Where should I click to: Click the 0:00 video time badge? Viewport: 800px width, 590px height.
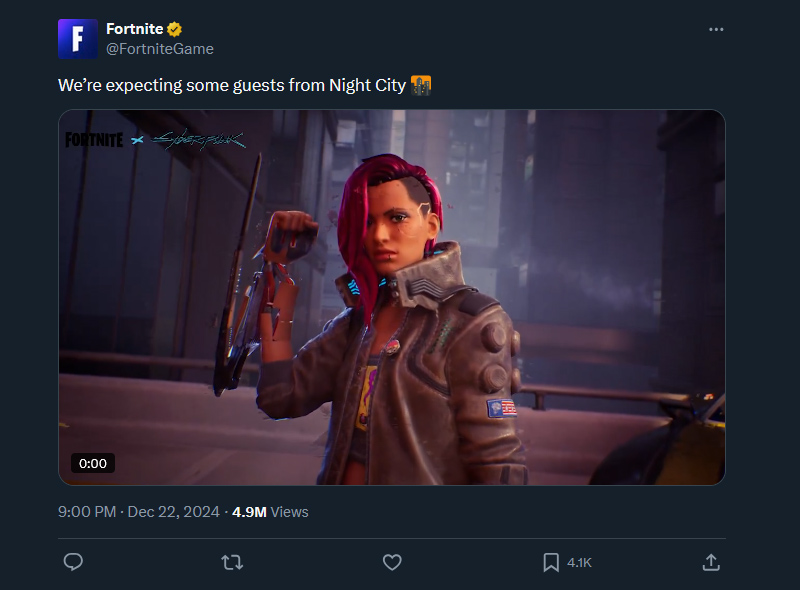(x=93, y=463)
